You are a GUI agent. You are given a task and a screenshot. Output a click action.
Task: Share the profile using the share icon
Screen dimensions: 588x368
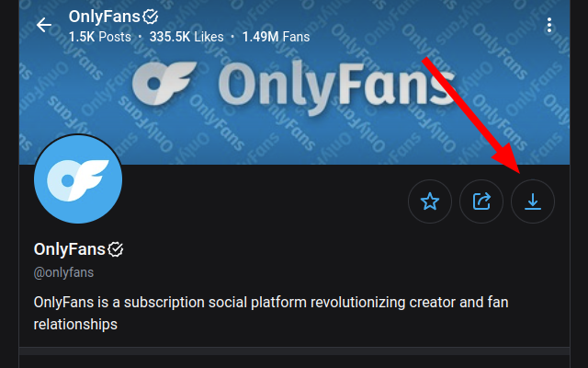point(481,201)
